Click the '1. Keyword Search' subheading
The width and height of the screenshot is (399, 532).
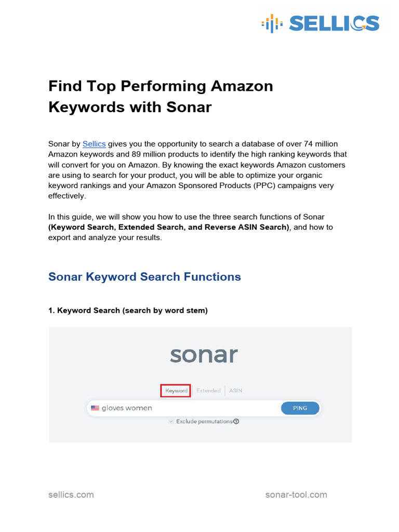point(128,311)
